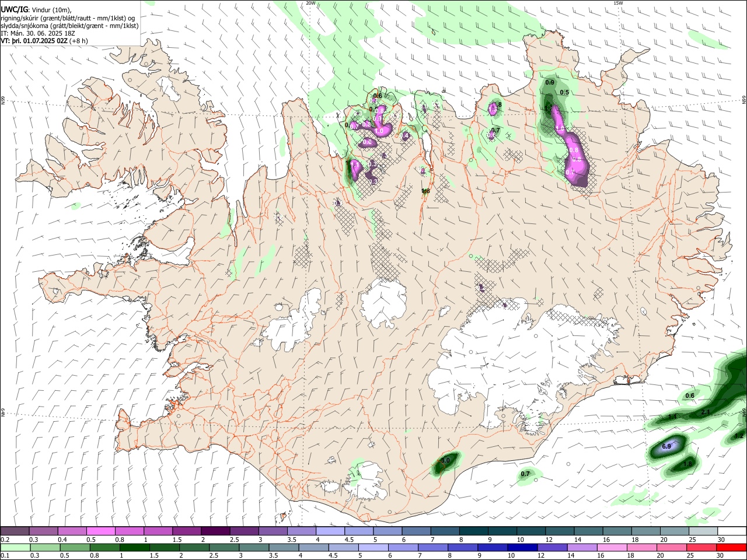Pick the bright pink 0.5–0.8 swatch in upper legend
The image size is (747, 560).
pos(100,531)
